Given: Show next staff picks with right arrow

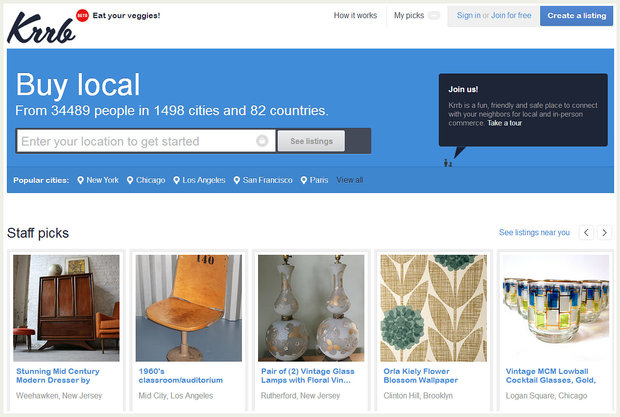Looking at the screenshot, I should pos(604,233).
